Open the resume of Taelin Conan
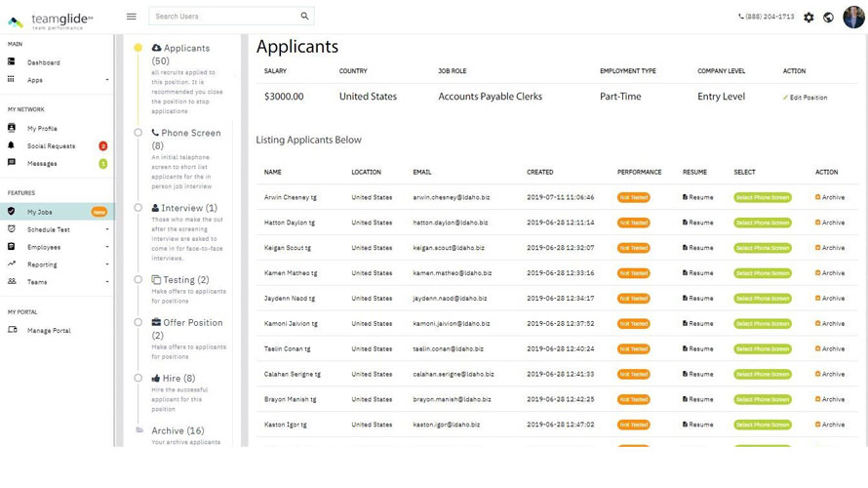 (x=697, y=349)
